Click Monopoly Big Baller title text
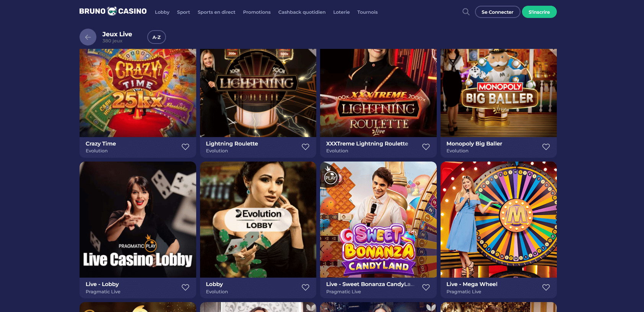 474,144
